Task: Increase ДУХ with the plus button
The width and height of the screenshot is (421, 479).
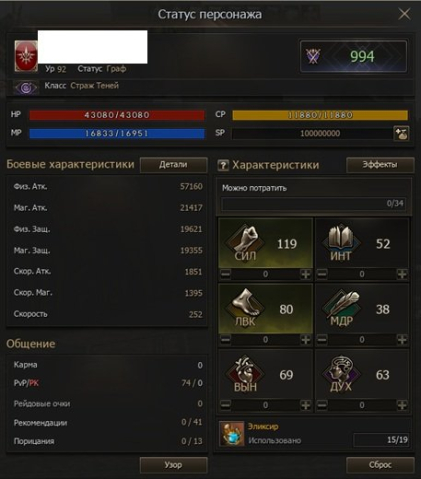Action: pyautogui.click(x=402, y=405)
